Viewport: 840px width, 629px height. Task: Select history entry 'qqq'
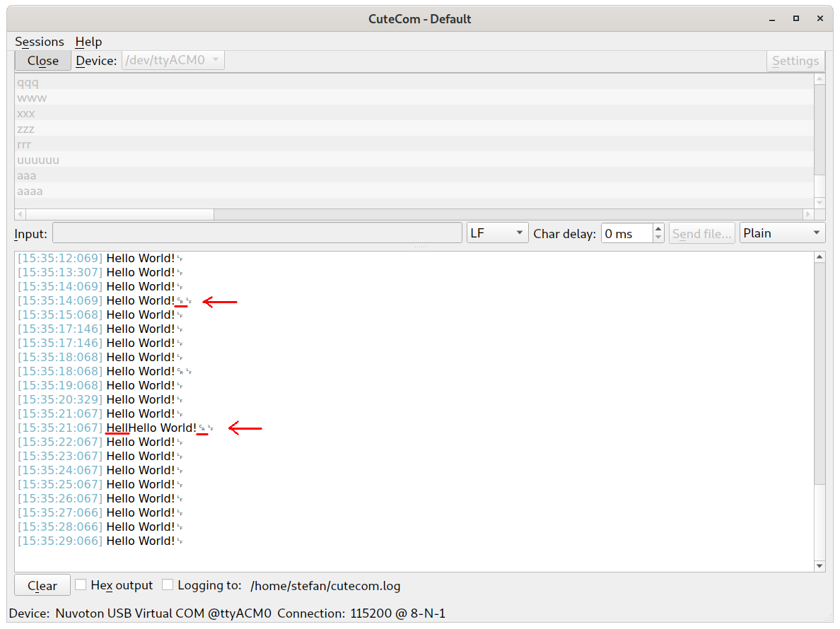pos(414,83)
